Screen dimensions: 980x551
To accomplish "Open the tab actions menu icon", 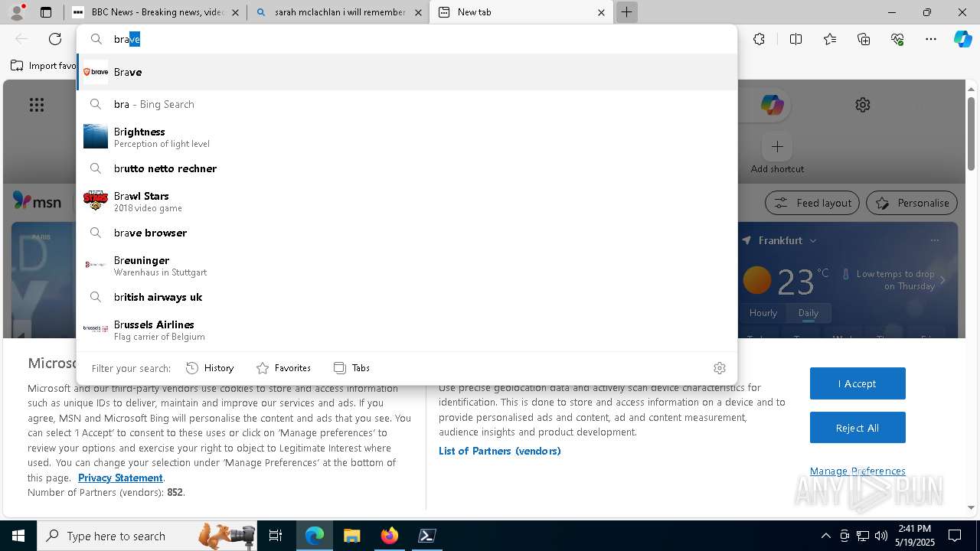I will click(46, 12).
